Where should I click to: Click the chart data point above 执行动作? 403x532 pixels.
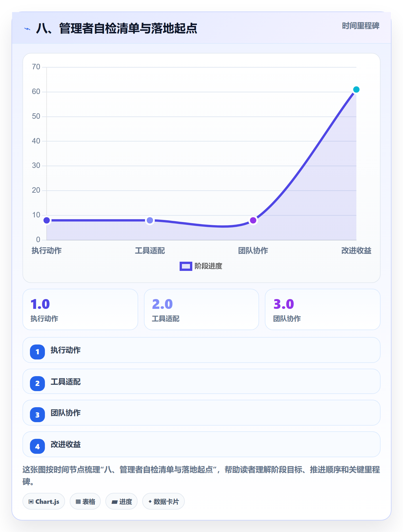click(47, 220)
